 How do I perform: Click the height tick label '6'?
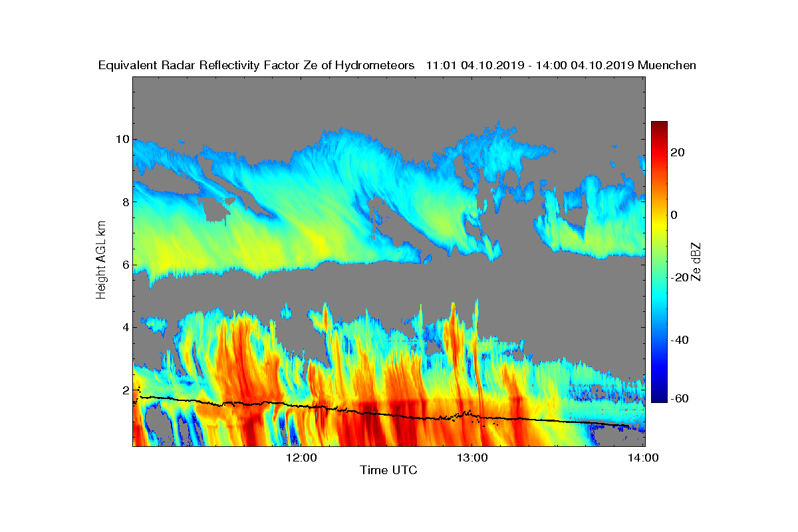pyautogui.click(x=124, y=265)
